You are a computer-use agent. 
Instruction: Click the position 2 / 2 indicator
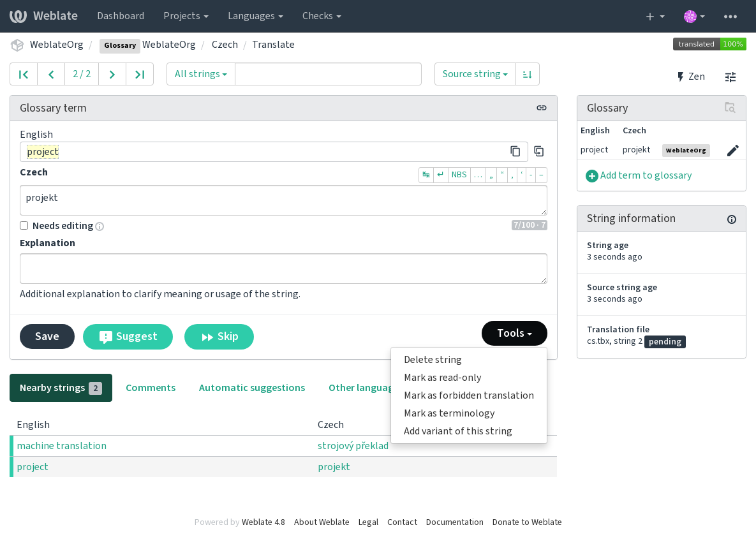[82, 74]
